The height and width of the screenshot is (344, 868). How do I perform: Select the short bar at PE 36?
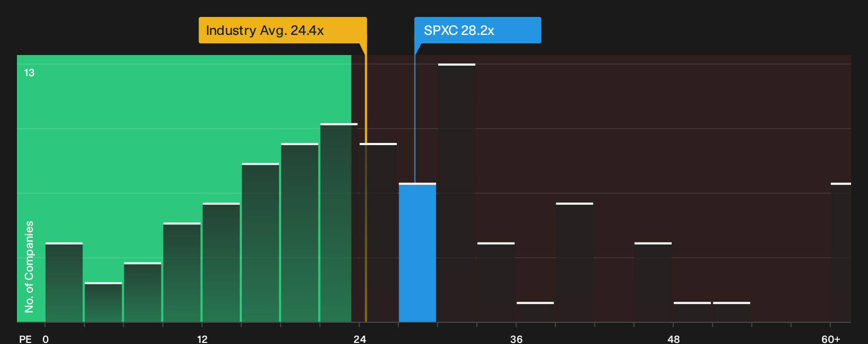(x=535, y=312)
